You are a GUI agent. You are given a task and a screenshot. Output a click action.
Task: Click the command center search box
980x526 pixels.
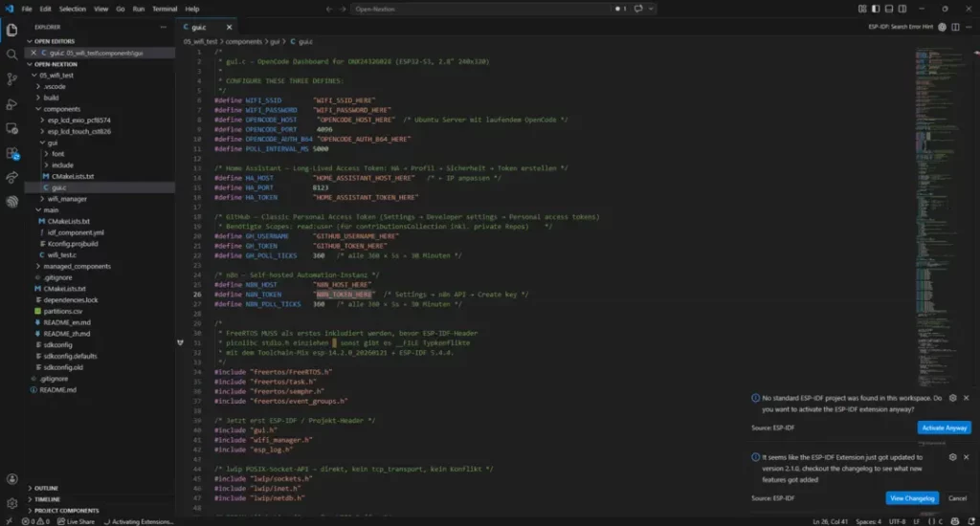point(481,9)
